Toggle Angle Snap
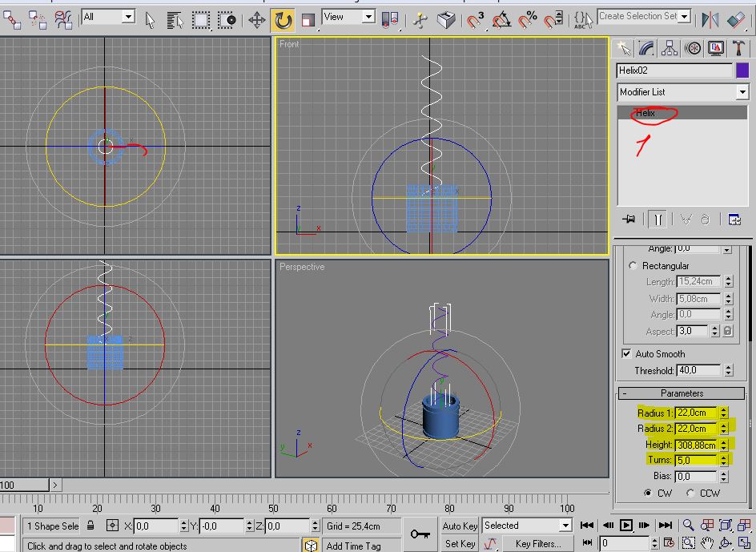This screenshot has width=756, height=552. pos(501,20)
